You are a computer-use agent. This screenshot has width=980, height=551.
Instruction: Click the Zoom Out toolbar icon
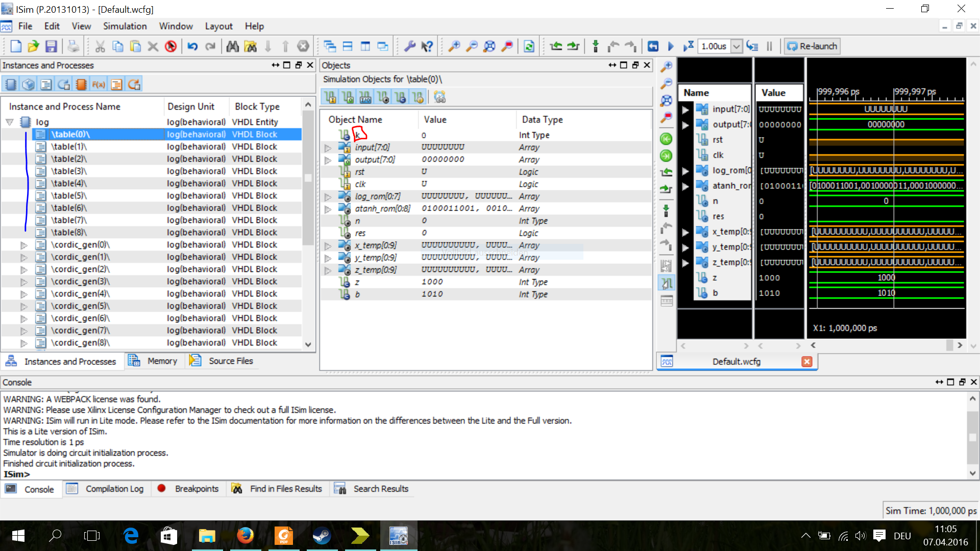coord(472,46)
